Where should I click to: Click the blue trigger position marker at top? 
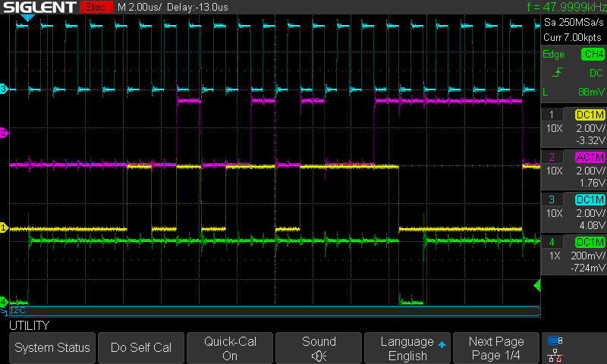click(27, 17)
